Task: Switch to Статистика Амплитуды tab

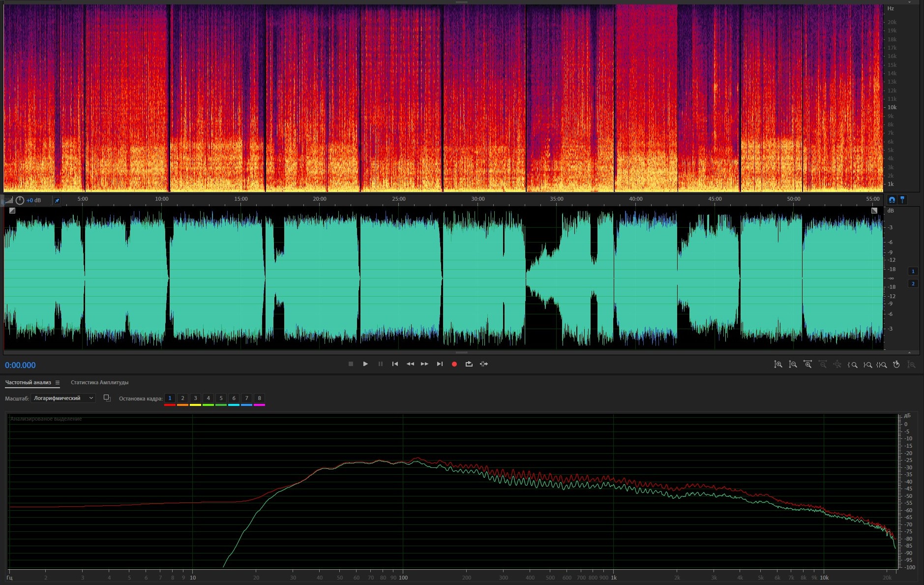Action: (99, 382)
